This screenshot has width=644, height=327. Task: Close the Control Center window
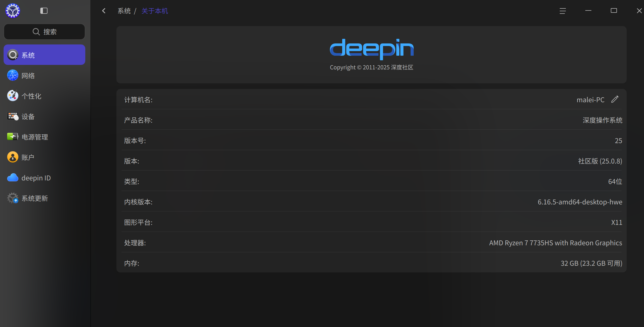pyautogui.click(x=639, y=11)
